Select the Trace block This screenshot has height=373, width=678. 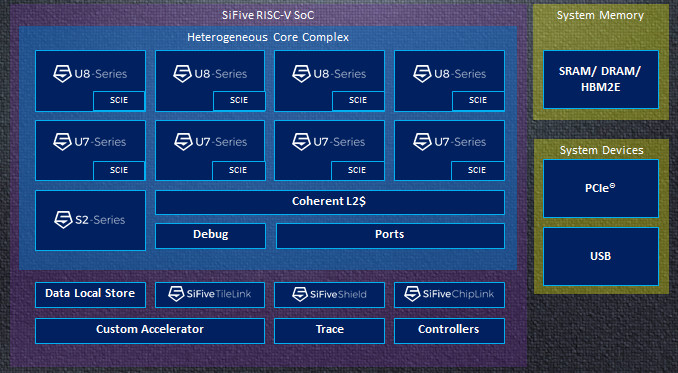329,331
